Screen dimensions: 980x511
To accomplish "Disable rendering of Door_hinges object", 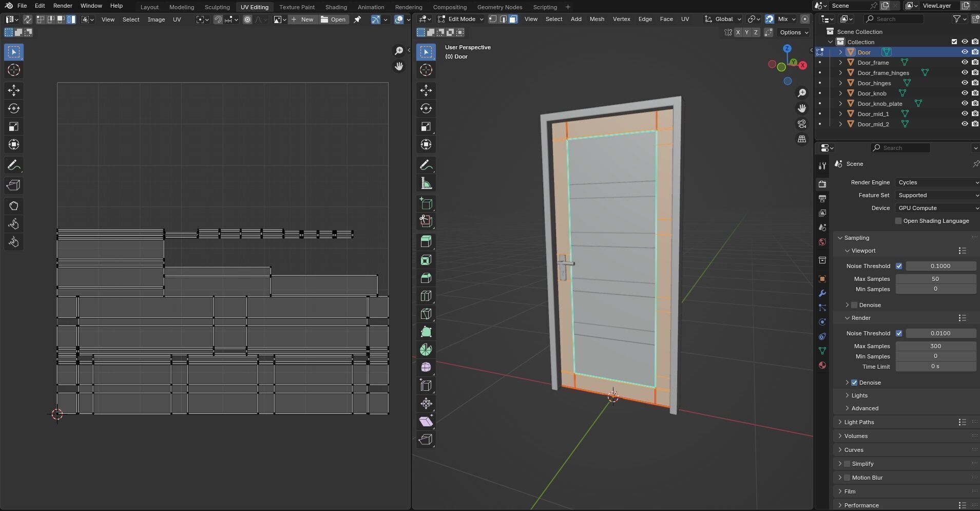I will click(x=975, y=83).
